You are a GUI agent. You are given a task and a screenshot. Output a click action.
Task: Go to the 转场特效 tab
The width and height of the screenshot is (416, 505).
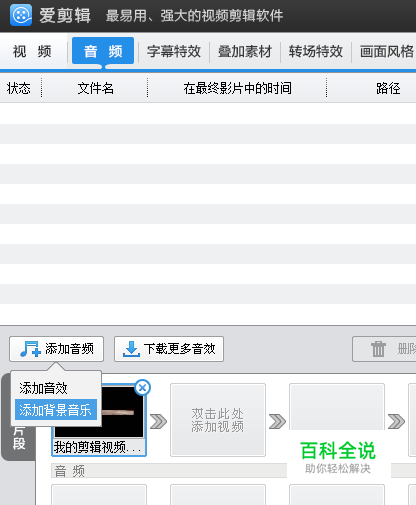pos(316,52)
